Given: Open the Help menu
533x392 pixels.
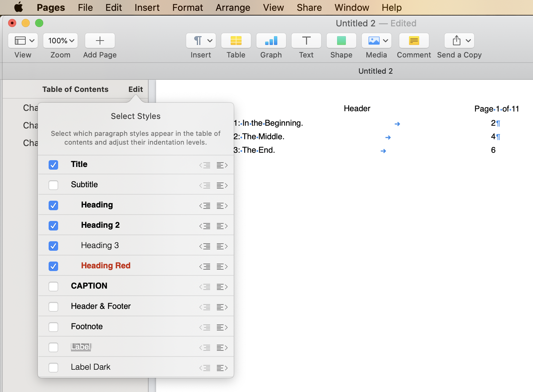Looking at the screenshot, I should click(x=392, y=7).
